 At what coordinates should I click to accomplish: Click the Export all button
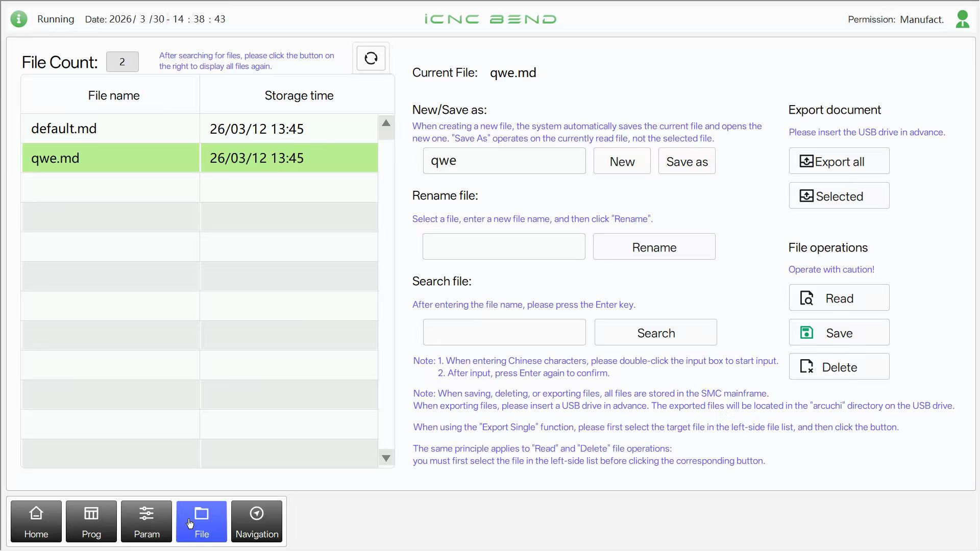tap(839, 161)
